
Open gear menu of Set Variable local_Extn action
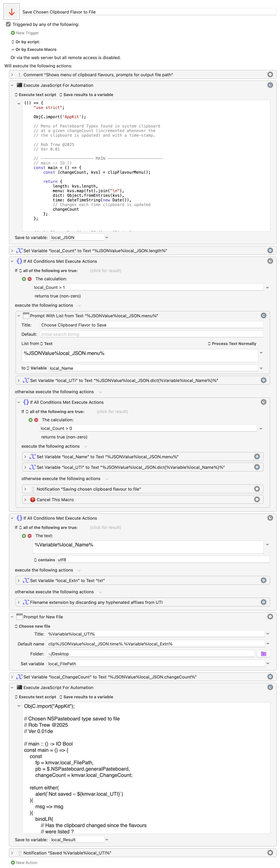tap(263, 580)
